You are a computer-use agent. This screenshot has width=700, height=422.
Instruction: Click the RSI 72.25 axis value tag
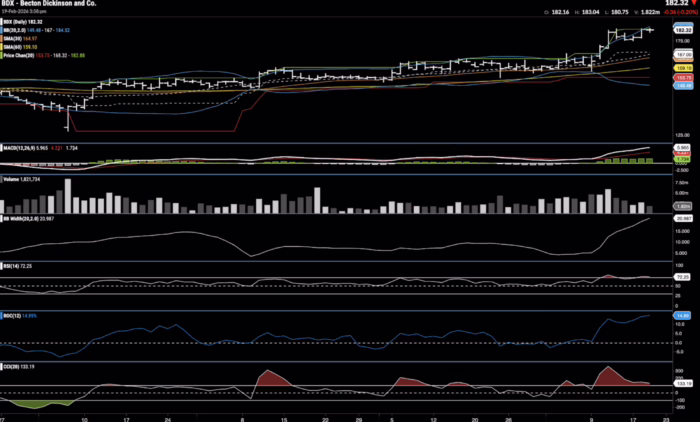(x=683, y=277)
